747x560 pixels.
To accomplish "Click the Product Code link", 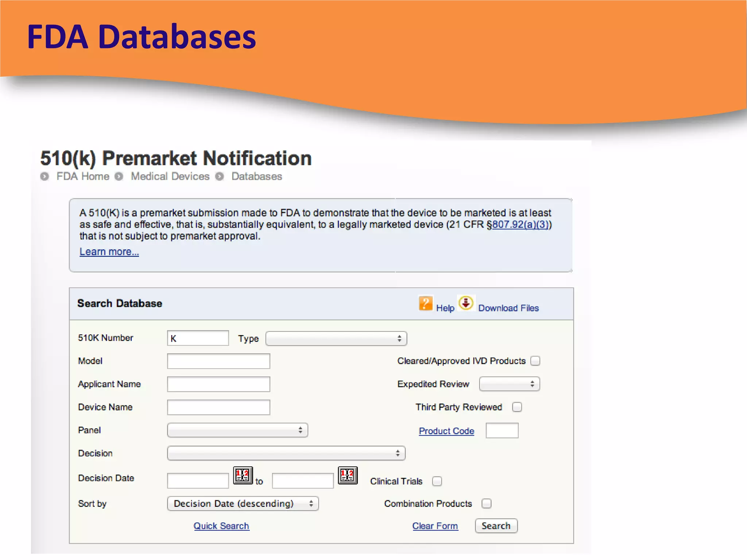I will click(x=446, y=431).
